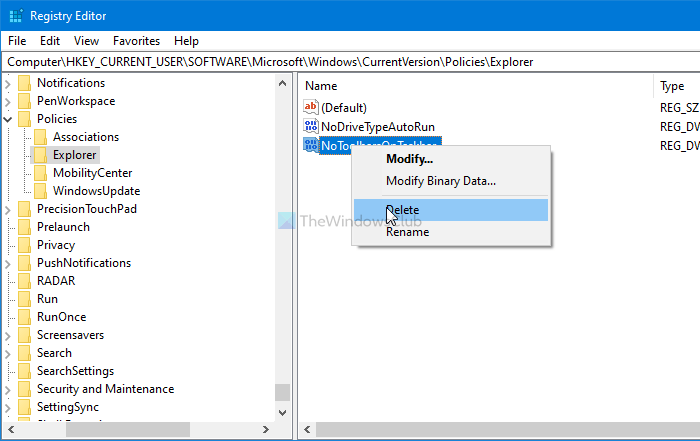This screenshot has height=441, width=700.
Task: Open the Edit menu
Action: [x=50, y=41]
